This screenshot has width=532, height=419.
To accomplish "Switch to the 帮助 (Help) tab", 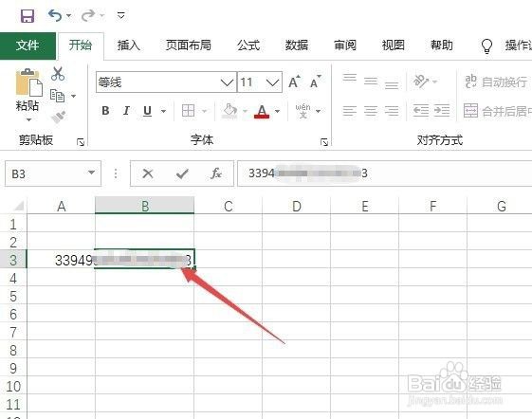I will point(441,46).
